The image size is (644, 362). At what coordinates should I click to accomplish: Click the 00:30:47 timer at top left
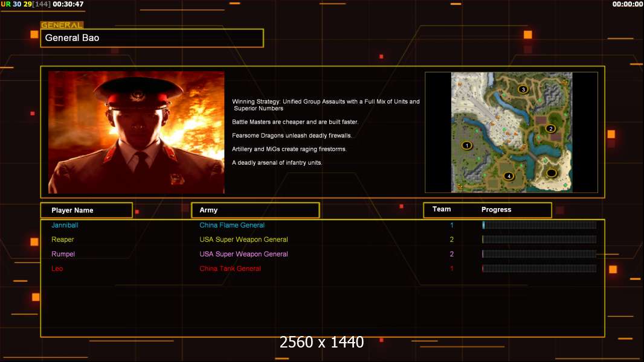(x=68, y=4)
